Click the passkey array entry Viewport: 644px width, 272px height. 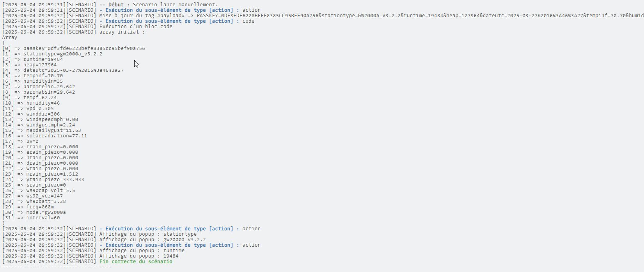point(84,48)
